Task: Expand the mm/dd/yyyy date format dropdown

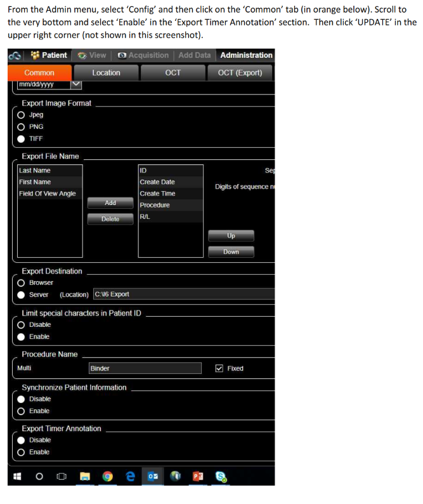Action: [x=76, y=84]
